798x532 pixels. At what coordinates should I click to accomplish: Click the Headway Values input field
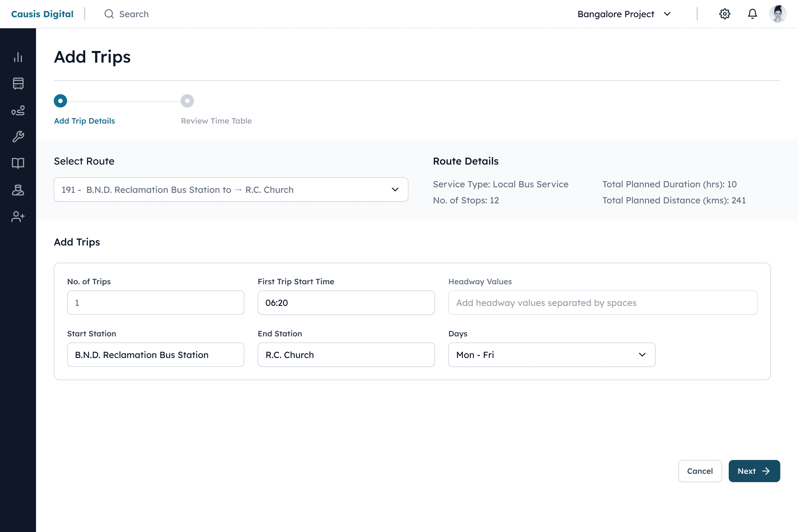point(603,303)
